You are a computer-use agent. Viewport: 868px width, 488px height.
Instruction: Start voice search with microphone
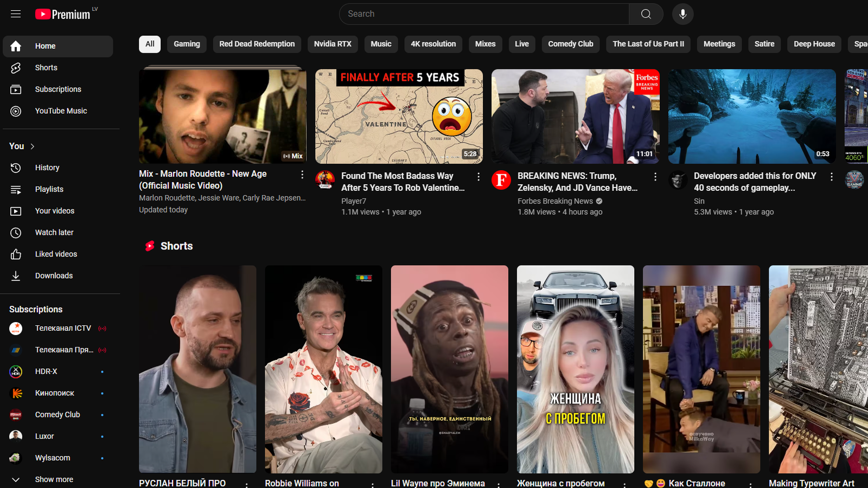pos(682,14)
